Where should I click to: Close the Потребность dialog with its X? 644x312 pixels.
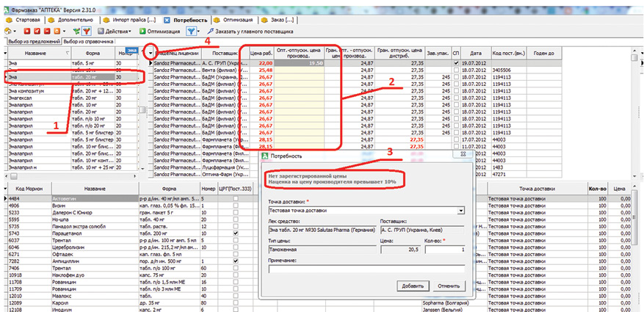tap(465, 155)
